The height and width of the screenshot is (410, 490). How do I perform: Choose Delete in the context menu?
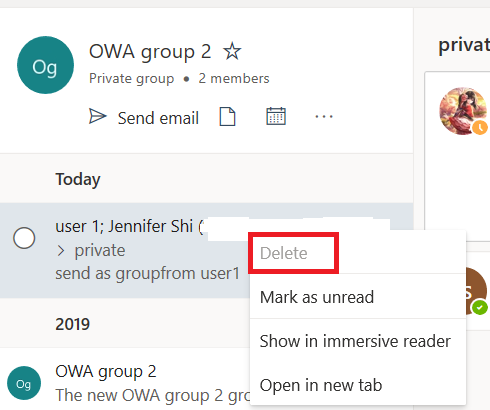tap(284, 253)
